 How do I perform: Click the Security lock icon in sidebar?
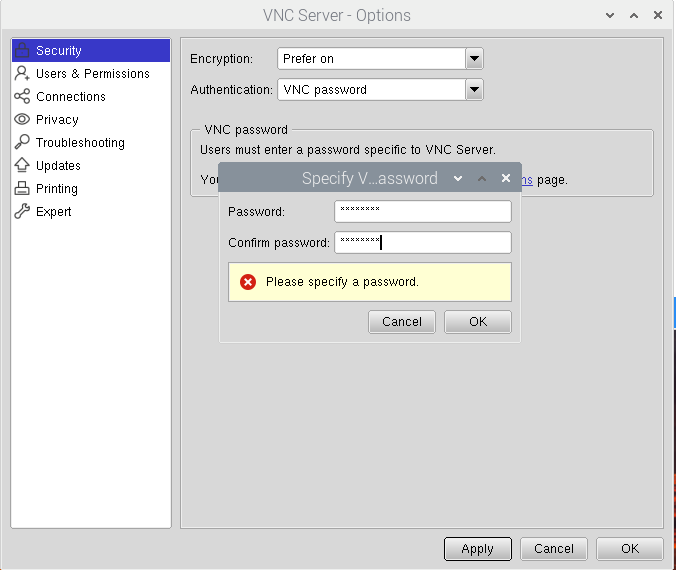22,50
